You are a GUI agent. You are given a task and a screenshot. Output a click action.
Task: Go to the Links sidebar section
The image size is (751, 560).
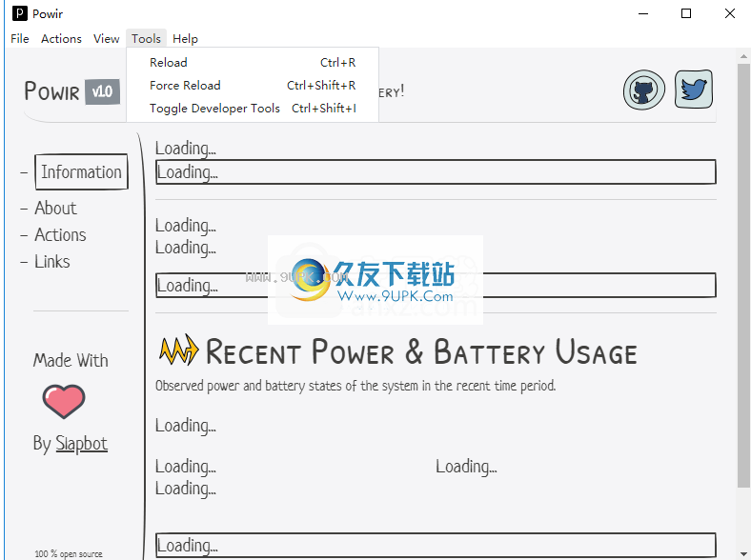click(x=52, y=262)
